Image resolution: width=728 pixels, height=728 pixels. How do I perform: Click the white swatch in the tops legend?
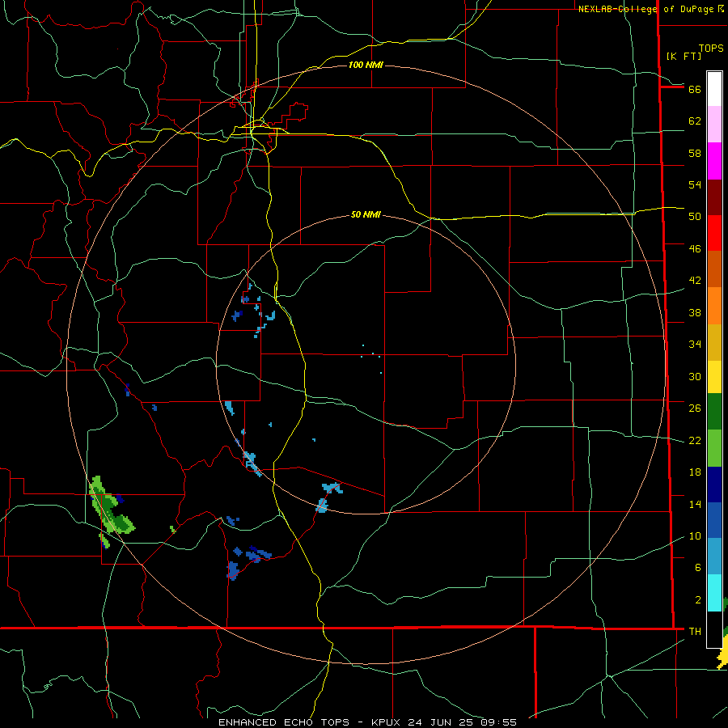714,89
